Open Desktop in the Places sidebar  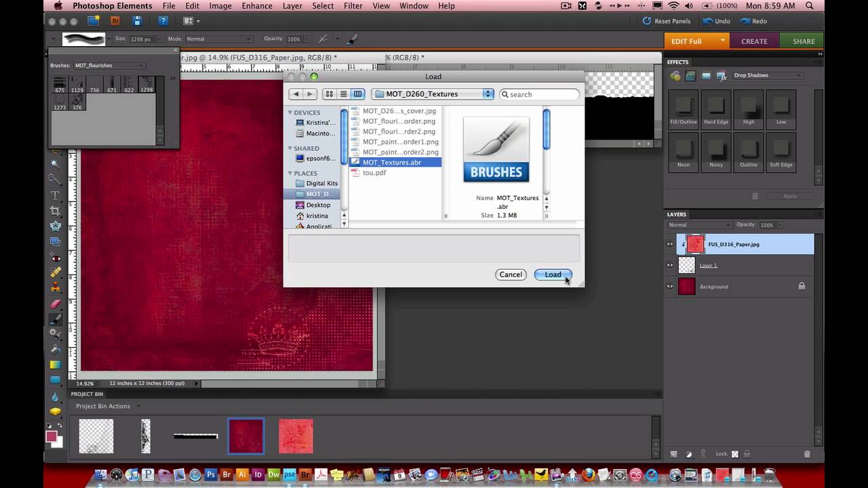point(318,205)
